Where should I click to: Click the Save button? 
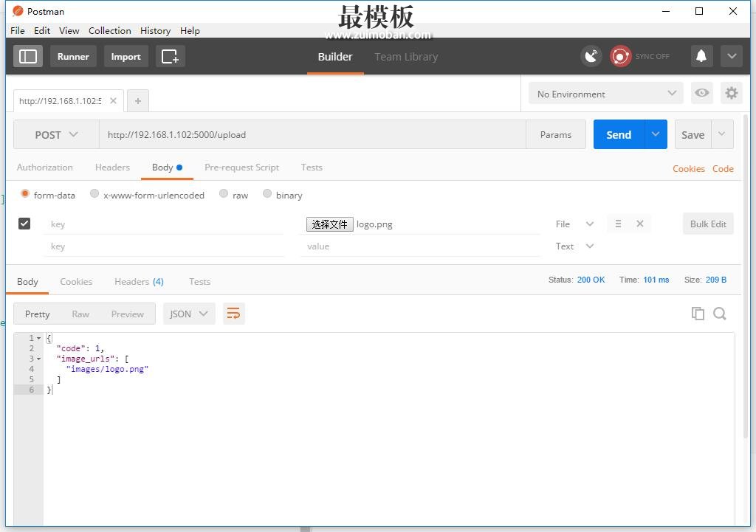click(x=693, y=134)
